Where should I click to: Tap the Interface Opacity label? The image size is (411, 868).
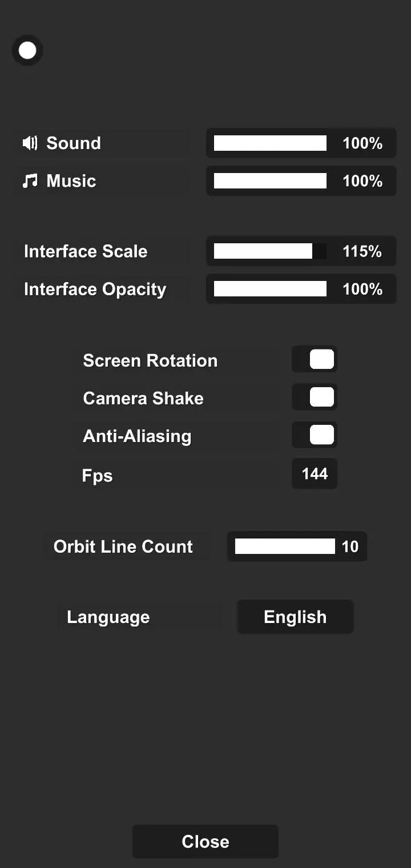95,289
